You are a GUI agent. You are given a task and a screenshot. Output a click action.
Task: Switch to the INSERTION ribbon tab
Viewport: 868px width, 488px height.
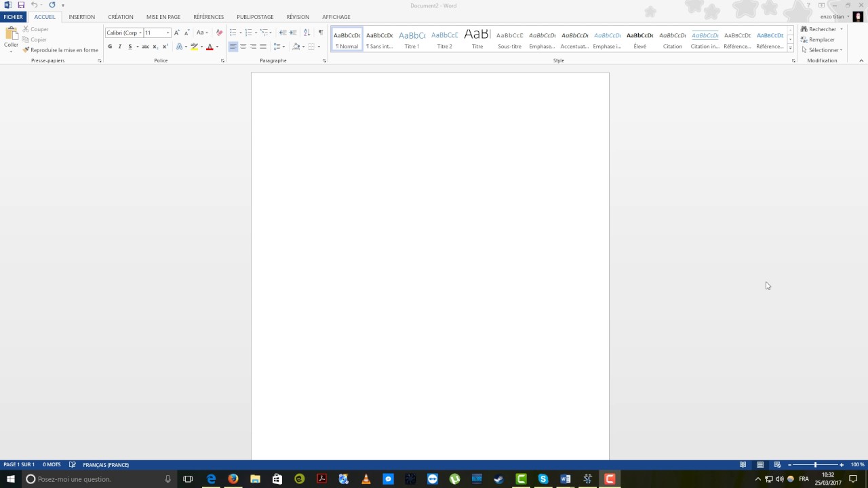click(81, 17)
